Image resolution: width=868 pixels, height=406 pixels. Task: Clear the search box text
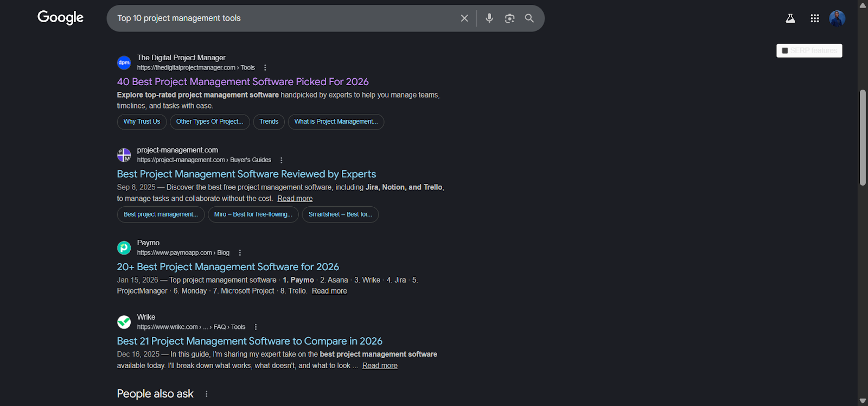click(464, 18)
